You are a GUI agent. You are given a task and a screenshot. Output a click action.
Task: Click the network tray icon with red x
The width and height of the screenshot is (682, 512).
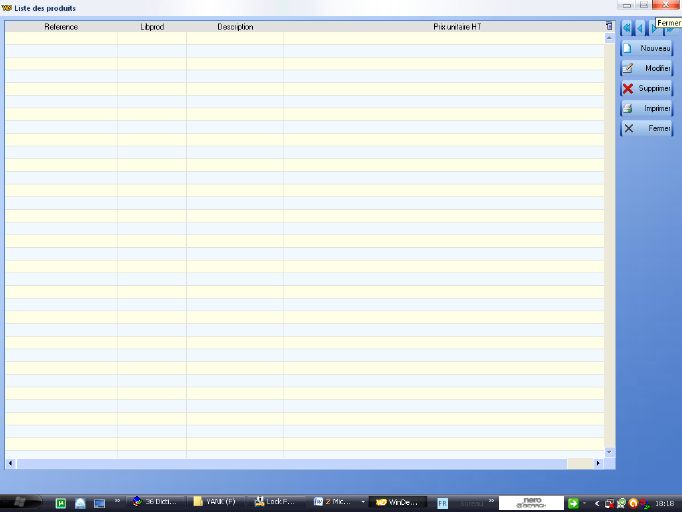click(x=609, y=503)
